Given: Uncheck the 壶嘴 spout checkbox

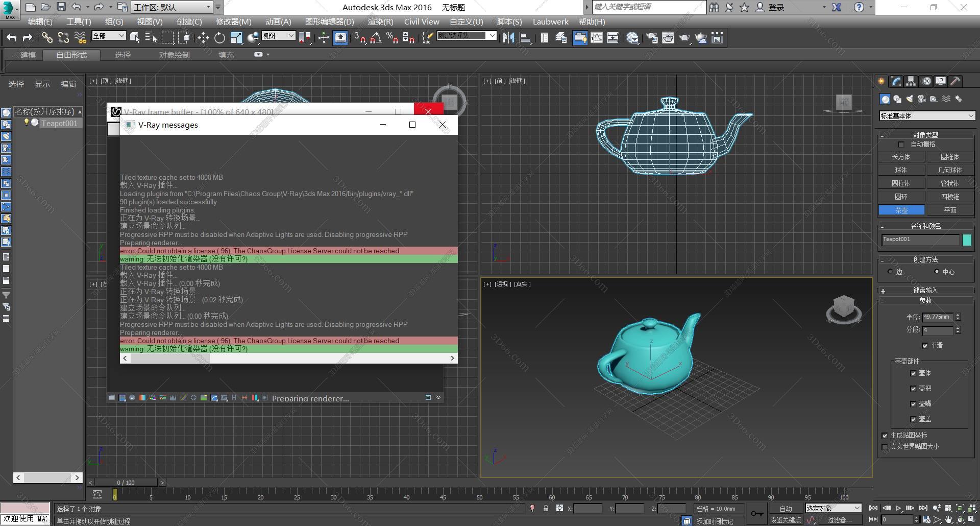Looking at the screenshot, I should tap(913, 404).
